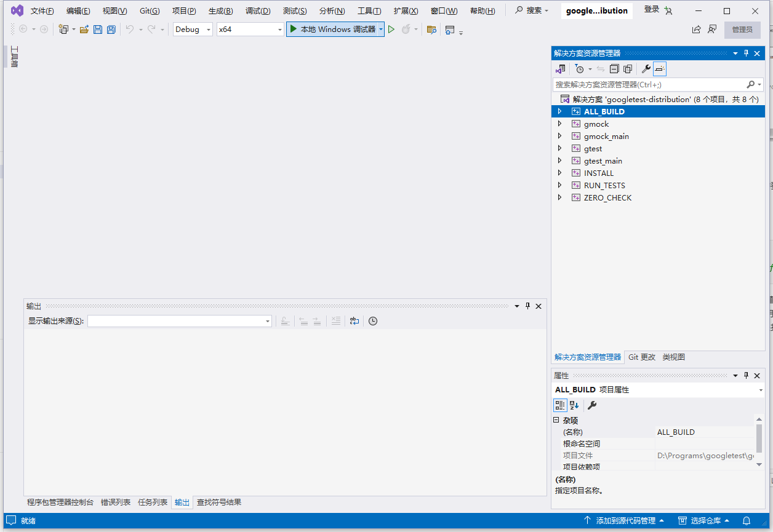Pin the output panel
This screenshot has height=532, width=773.
click(x=527, y=306)
